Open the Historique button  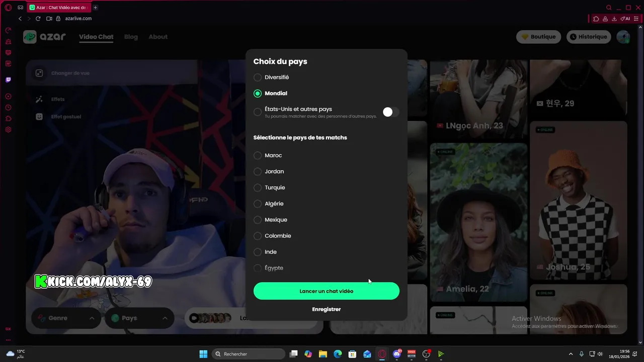588,37
